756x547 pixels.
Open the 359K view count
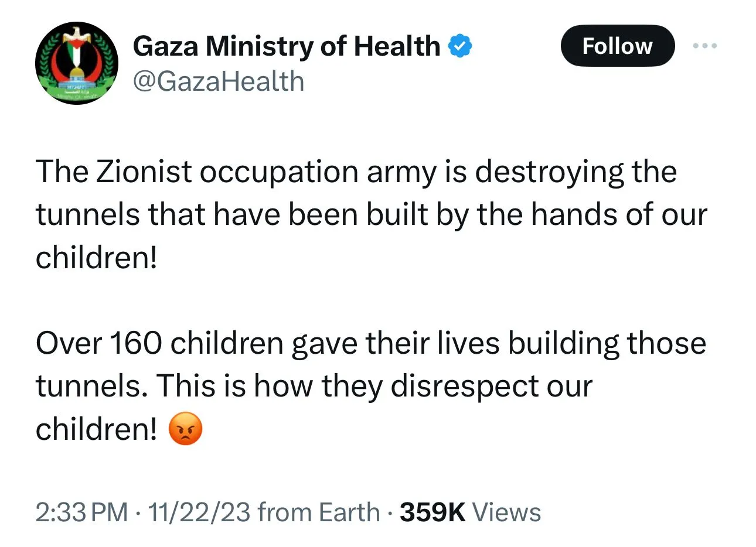tap(432, 512)
